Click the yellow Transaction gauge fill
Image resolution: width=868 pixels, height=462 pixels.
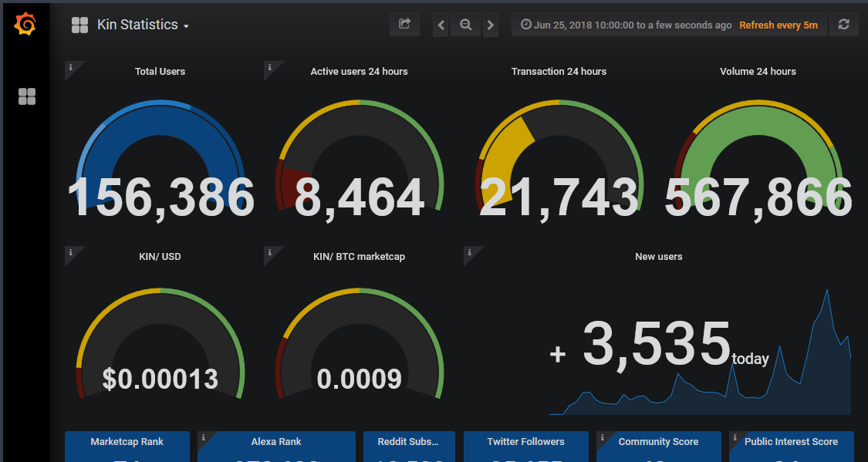coord(507,147)
